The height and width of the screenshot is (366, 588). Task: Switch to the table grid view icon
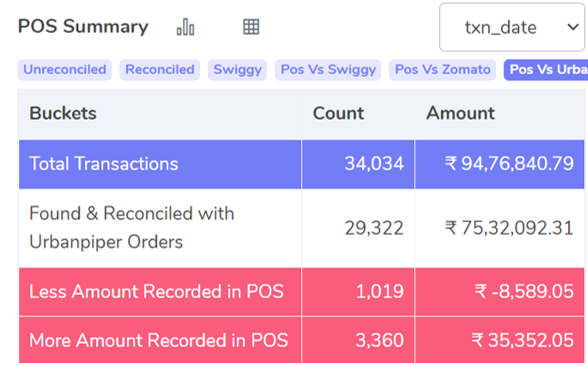tap(251, 27)
